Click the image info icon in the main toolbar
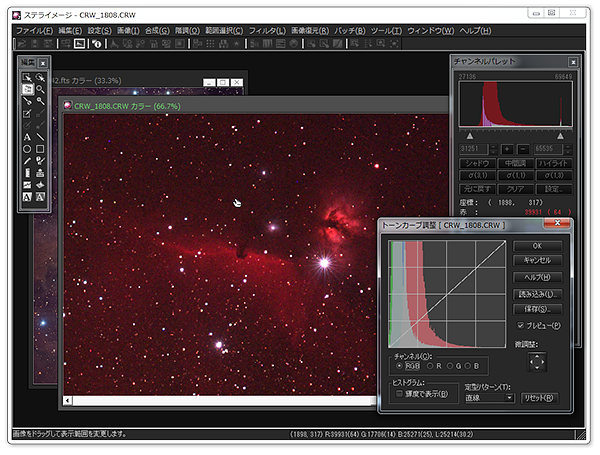This screenshot has height=455, width=600. click(95, 44)
